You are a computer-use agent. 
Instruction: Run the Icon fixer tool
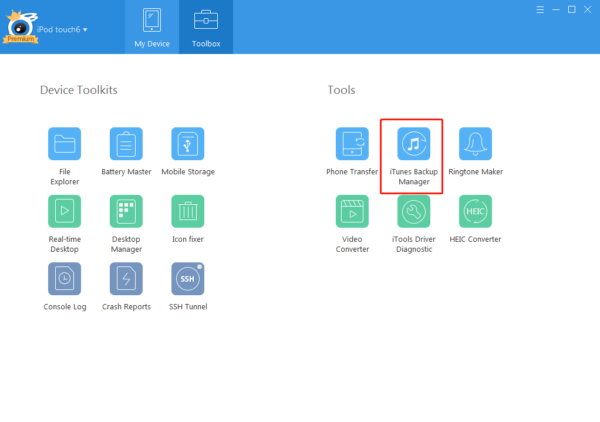pos(188,211)
